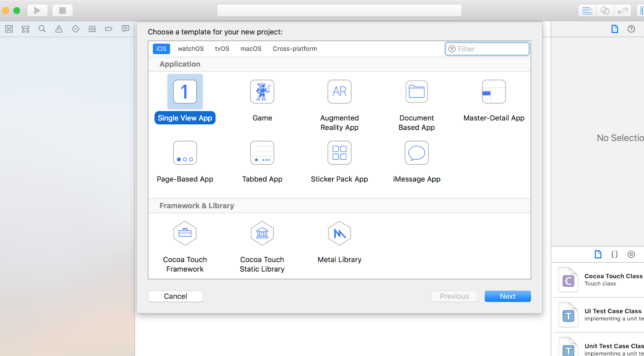Open the find navigator magnifier icon
The image size is (644, 356).
pos(42,29)
